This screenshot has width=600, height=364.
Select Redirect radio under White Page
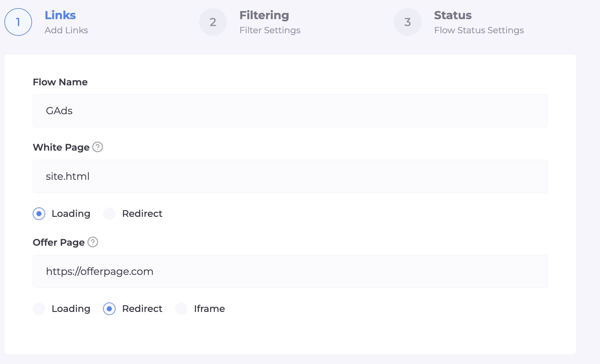pyautogui.click(x=109, y=214)
